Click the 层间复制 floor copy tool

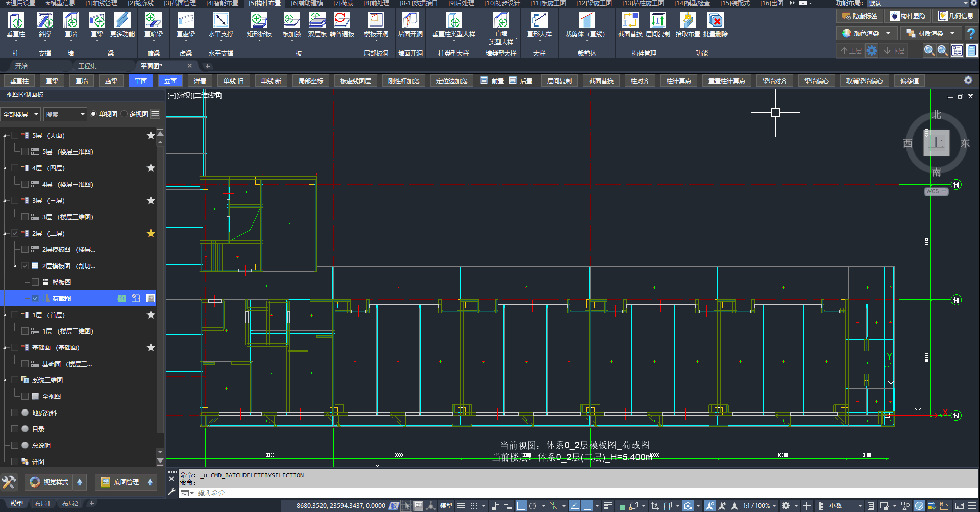[x=658, y=24]
